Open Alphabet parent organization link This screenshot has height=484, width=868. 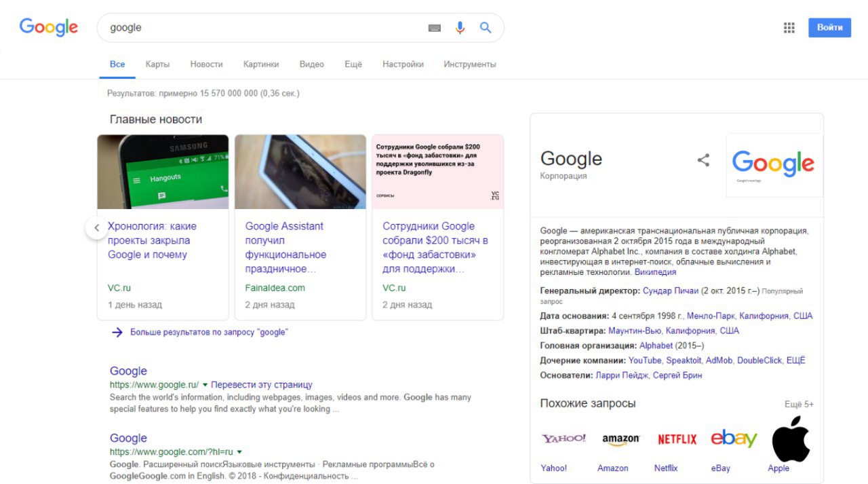click(x=656, y=346)
